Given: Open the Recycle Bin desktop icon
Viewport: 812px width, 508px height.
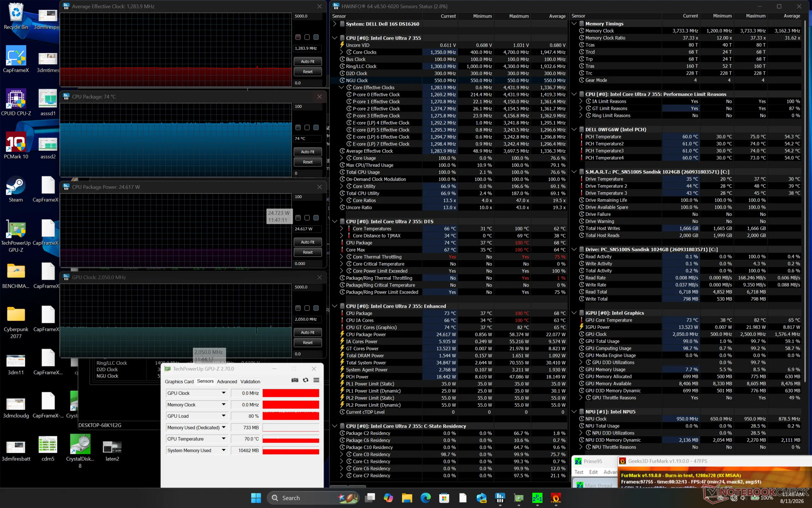Looking at the screenshot, I should pyautogui.click(x=16, y=16).
